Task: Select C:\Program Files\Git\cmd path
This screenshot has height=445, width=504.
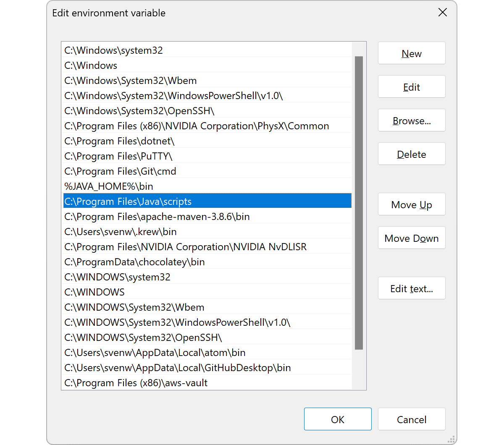Action: (120, 171)
